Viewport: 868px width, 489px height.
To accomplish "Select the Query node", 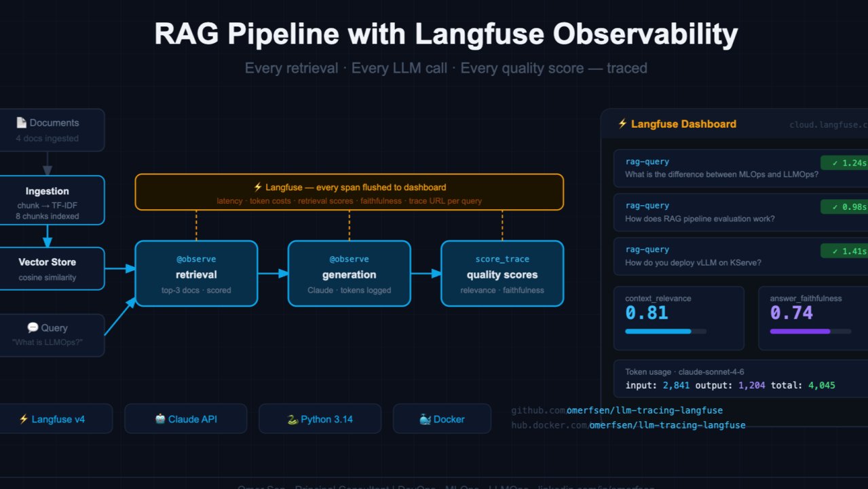I will click(52, 335).
